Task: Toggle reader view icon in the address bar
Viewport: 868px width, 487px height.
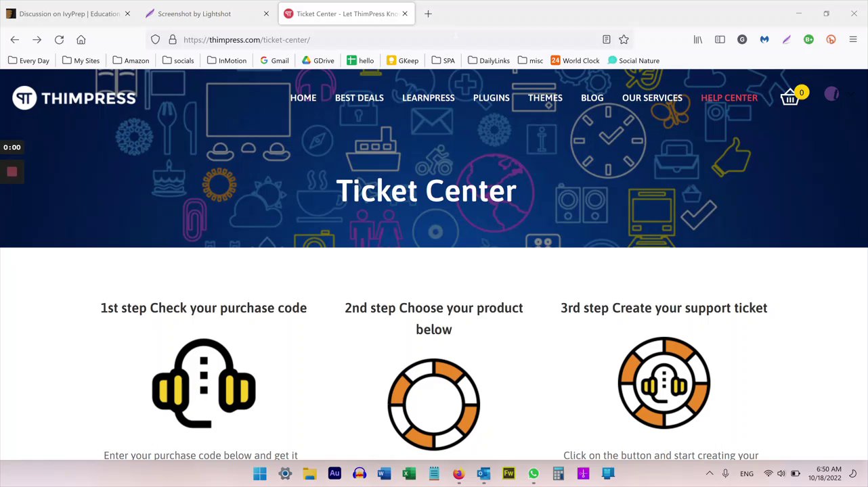Action: tap(607, 40)
